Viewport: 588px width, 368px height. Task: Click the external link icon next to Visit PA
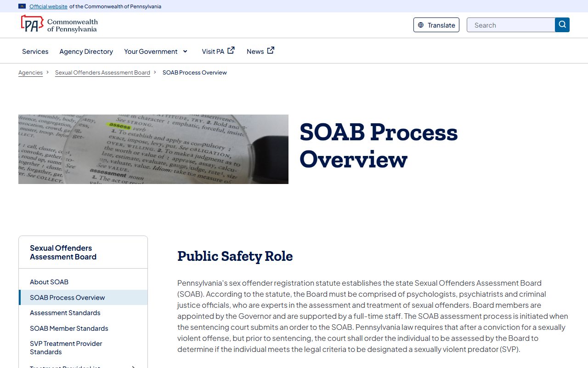(x=231, y=51)
